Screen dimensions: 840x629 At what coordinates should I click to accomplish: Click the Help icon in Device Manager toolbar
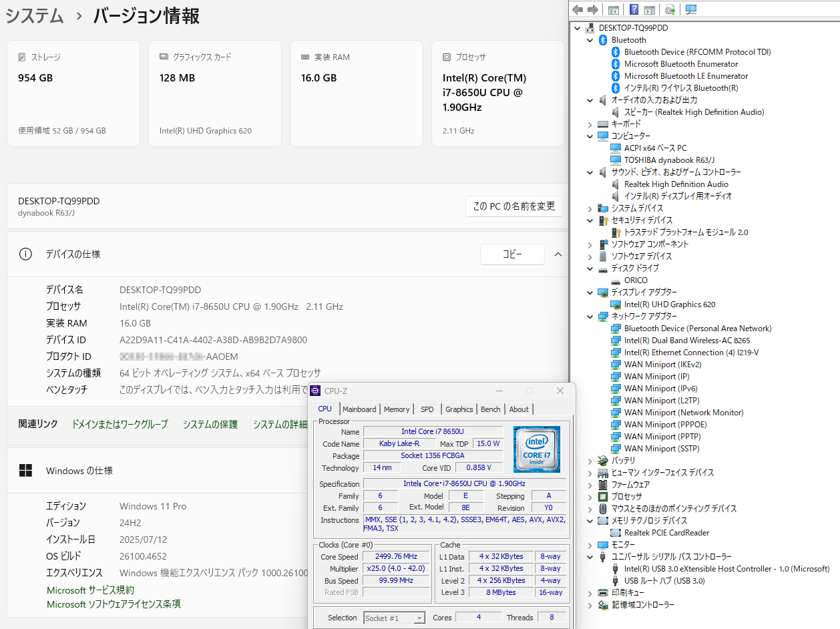click(634, 9)
